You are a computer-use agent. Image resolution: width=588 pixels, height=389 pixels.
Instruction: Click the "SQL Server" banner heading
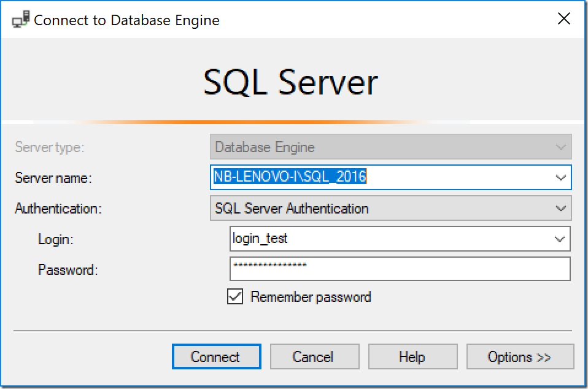[291, 82]
